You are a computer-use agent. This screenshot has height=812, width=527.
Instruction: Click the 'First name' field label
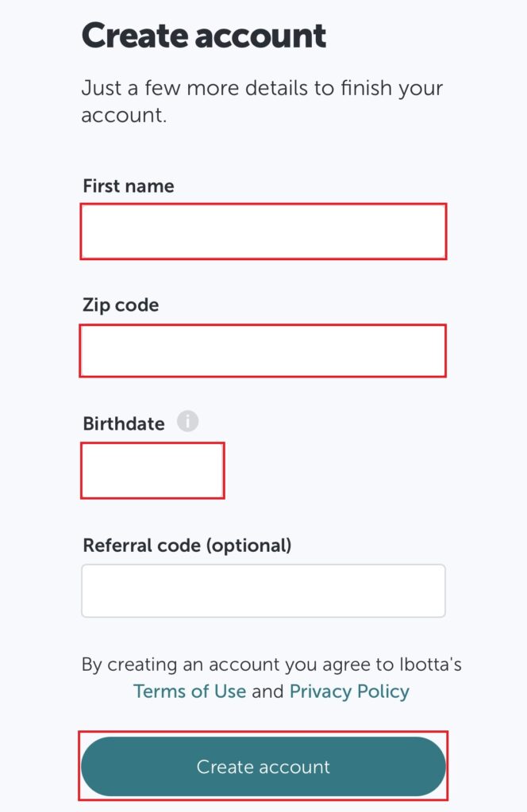tap(129, 186)
